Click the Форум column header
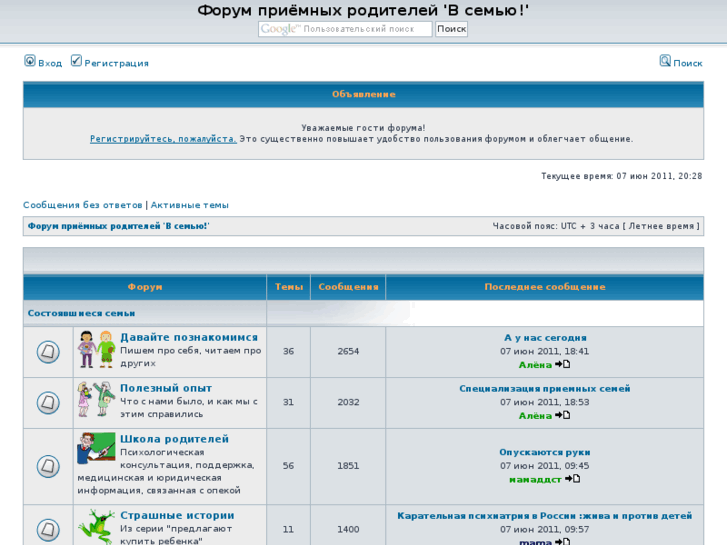The width and height of the screenshot is (727, 545). (x=145, y=287)
